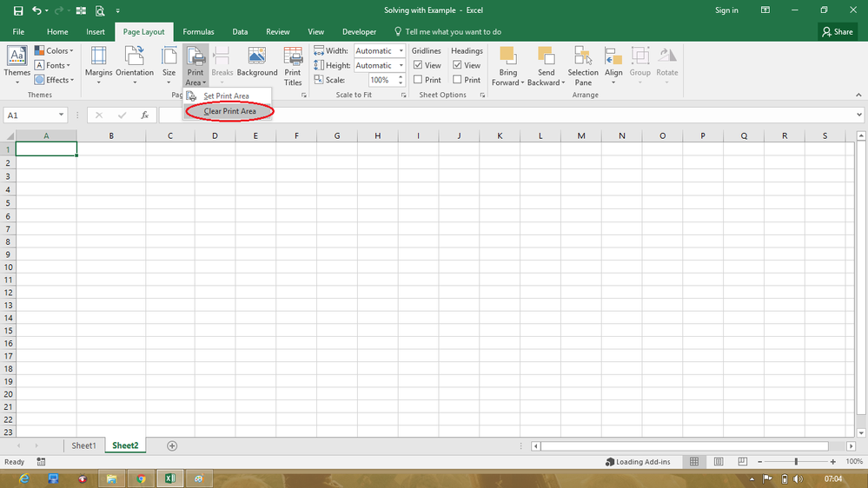Open Internet Explorer from taskbar
The image size is (868, 488).
point(23,478)
